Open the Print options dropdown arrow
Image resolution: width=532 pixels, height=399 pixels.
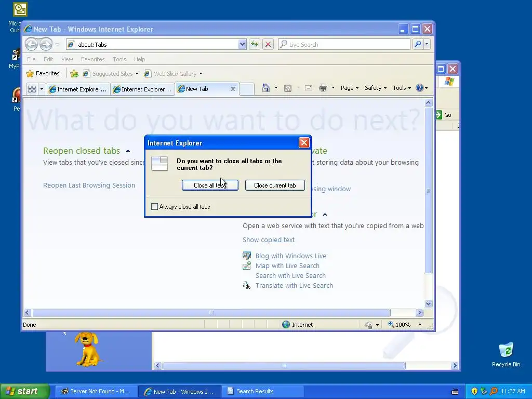point(333,88)
